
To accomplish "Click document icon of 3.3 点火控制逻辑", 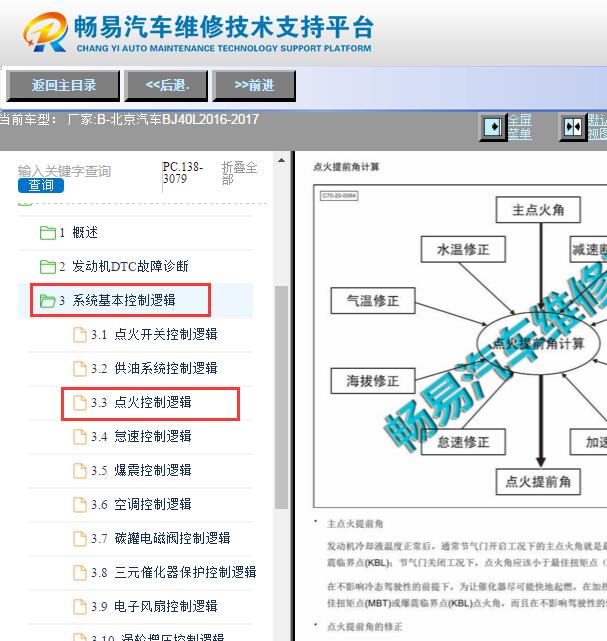I will tap(80, 403).
